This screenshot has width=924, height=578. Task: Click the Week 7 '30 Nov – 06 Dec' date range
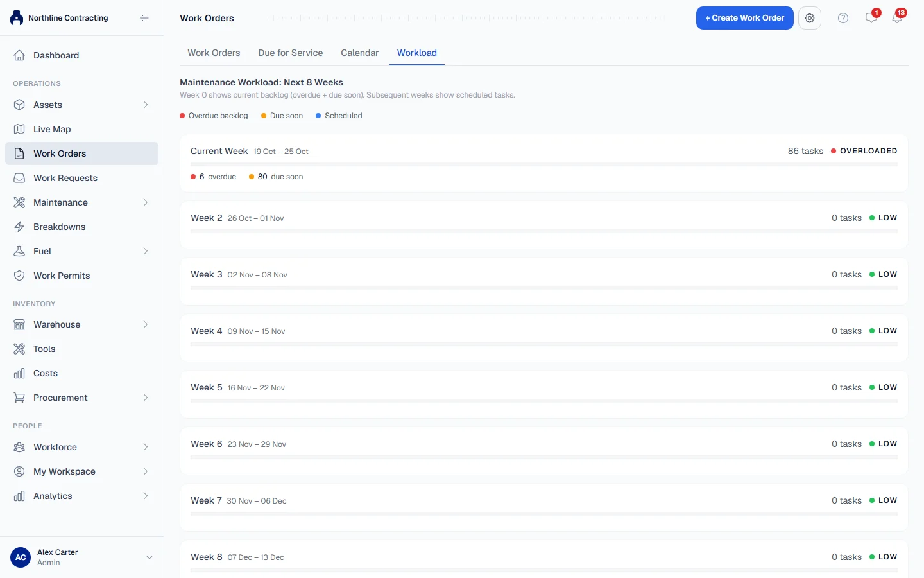(x=257, y=501)
